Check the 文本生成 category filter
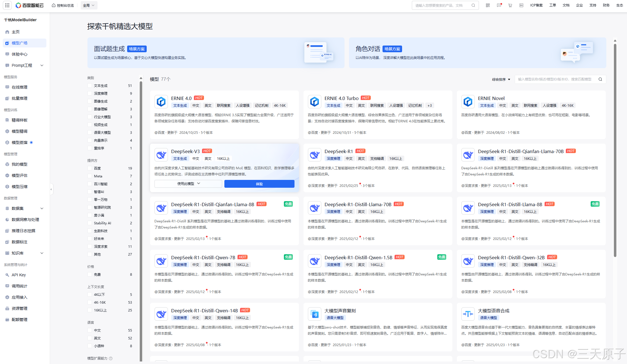Viewport: 627px width, 364px height. (x=90, y=86)
